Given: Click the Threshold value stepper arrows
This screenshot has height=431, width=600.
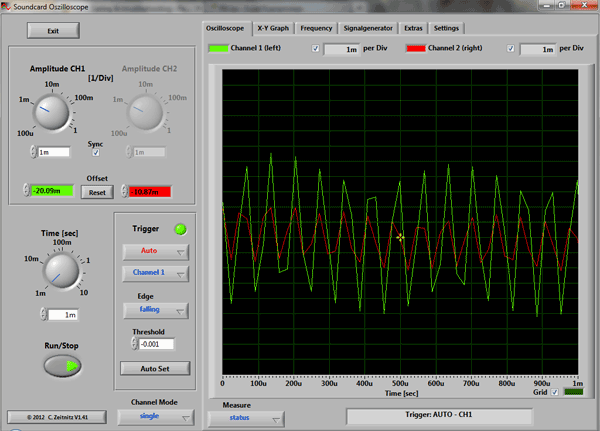Looking at the screenshot, I should 135,344.
